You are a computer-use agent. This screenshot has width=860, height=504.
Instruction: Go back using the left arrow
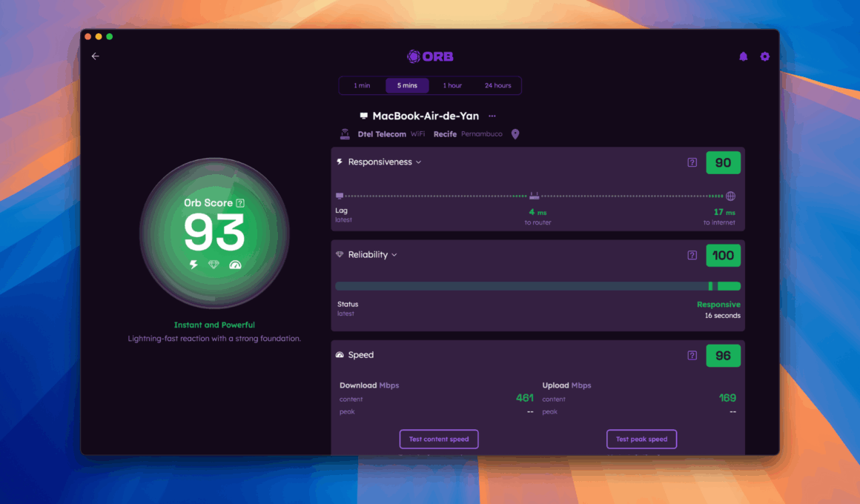click(x=96, y=56)
